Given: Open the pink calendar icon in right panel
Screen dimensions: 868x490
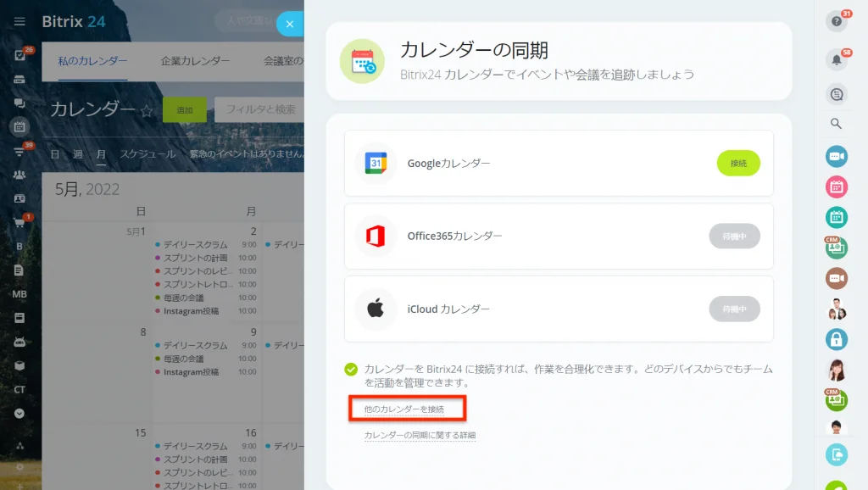Looking at the screenshot, I should click(837, 187).
